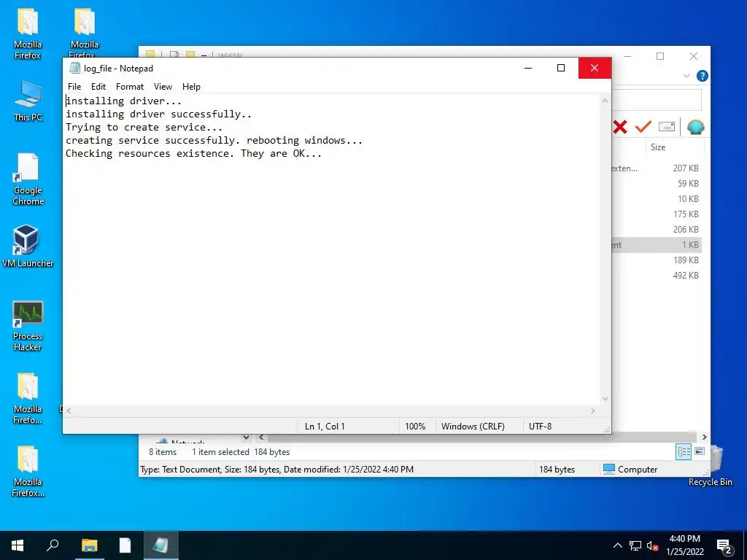Switch Explorer to Large icons view

click(x=700, y=451)
